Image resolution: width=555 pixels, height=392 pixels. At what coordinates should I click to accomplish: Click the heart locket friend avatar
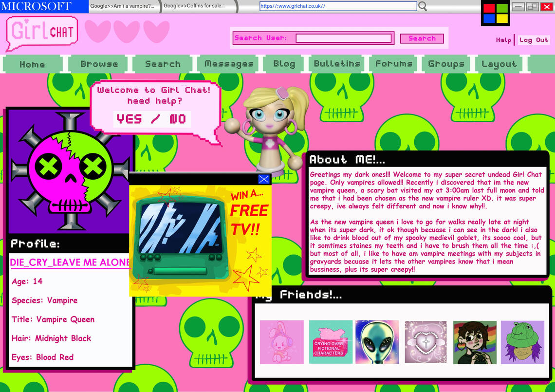[x=425, y=342]
